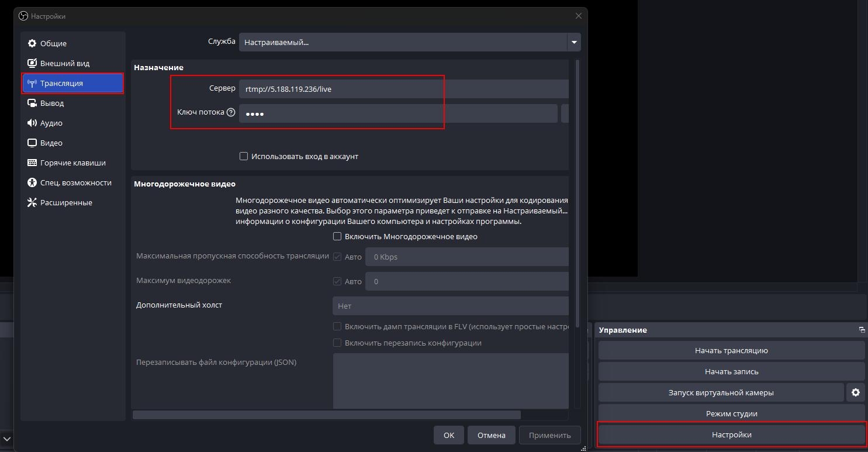Enable Использовать вход в аккаунт checkbox
868x452 pixels.
click(244, 156)
